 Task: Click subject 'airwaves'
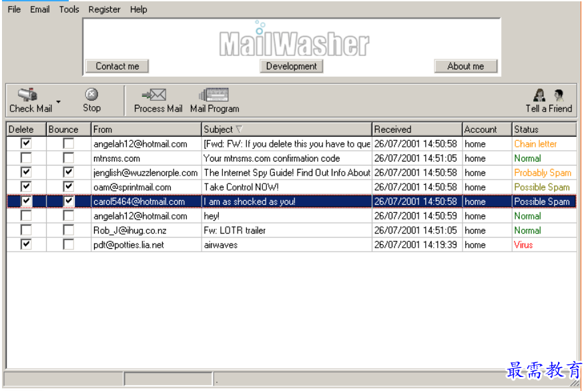click(x=221, y=245)
